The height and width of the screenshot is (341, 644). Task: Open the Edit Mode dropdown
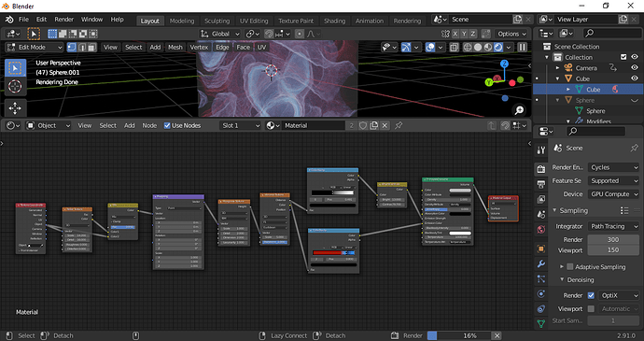tap(35, 48)
